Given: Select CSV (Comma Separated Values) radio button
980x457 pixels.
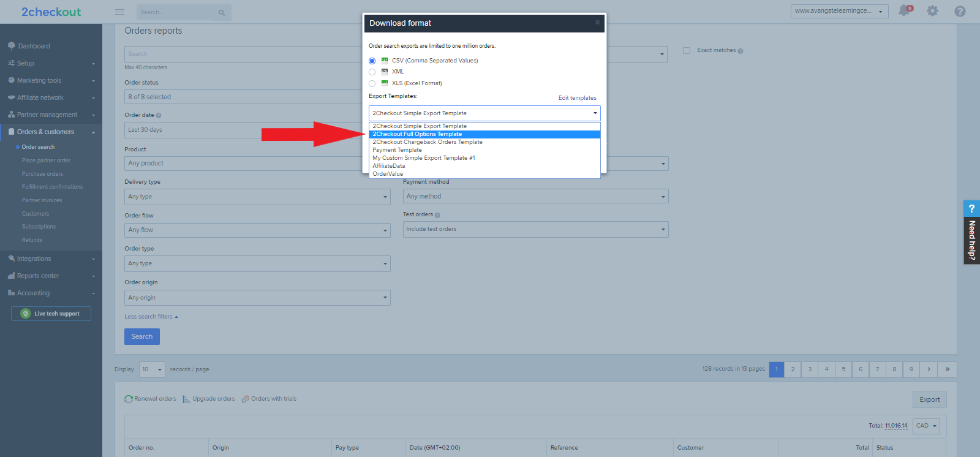Looking at the screenshot, I should 372,61.
